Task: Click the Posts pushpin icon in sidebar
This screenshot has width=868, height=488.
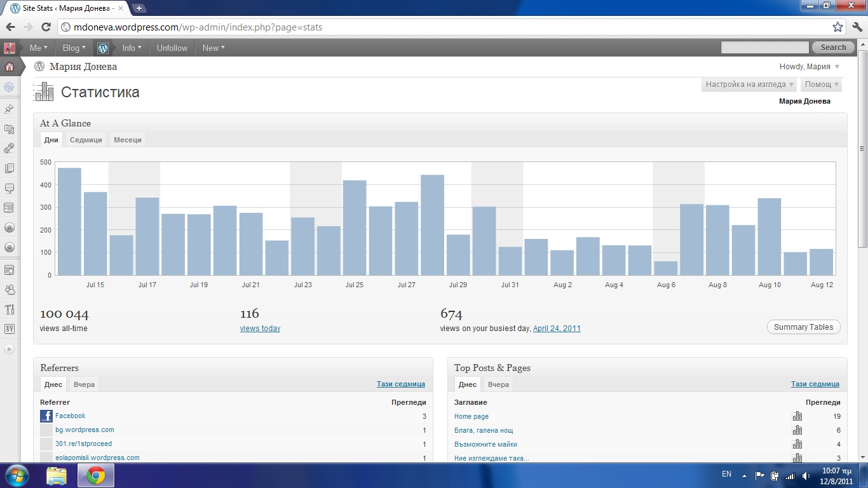Action: (10, 109)
